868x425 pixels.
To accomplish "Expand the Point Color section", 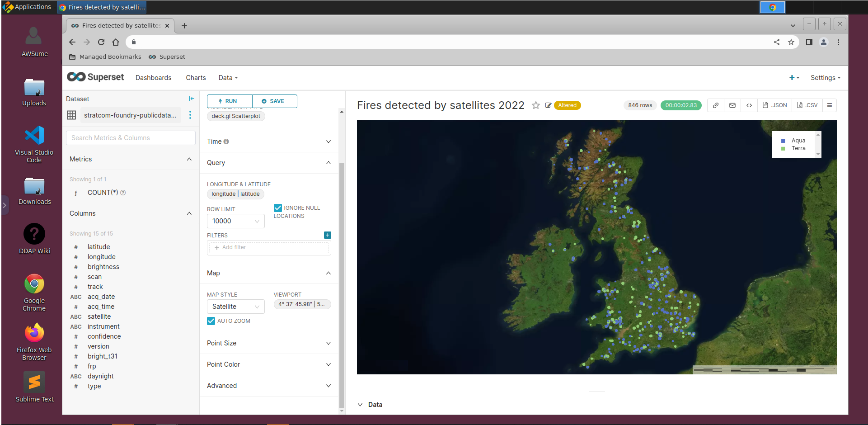I will (x=328, y=364).
